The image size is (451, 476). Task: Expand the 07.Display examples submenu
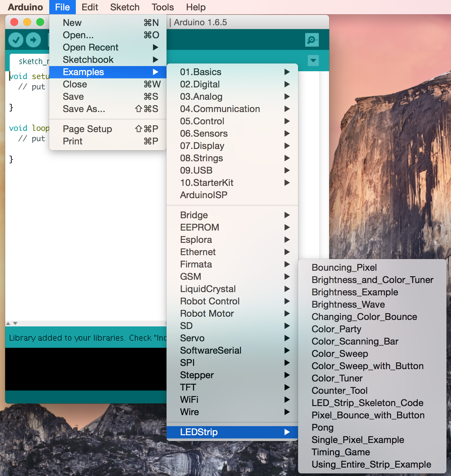pos(232,146)
